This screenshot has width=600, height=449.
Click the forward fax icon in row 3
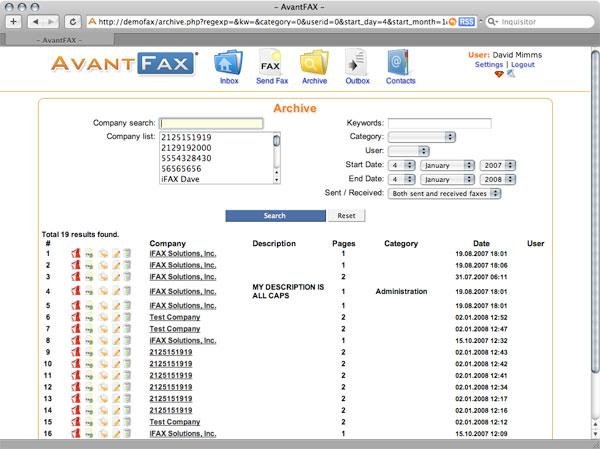point(103,277)
